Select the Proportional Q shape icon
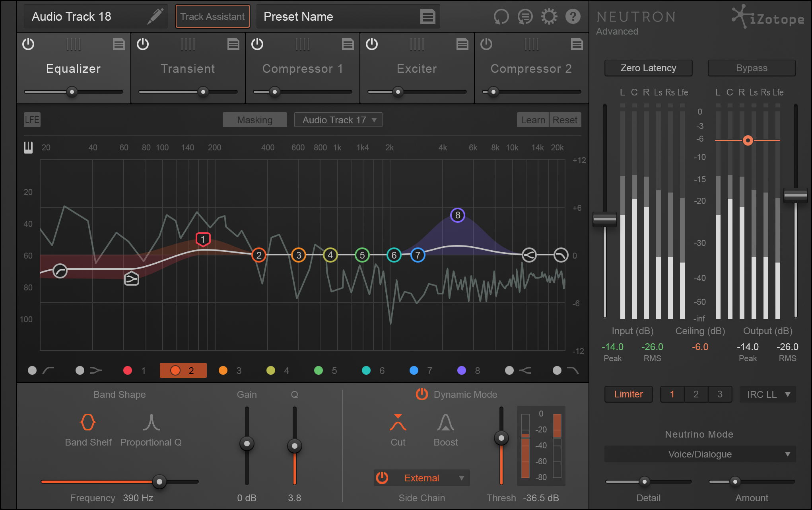 click(x=152, y=422)
